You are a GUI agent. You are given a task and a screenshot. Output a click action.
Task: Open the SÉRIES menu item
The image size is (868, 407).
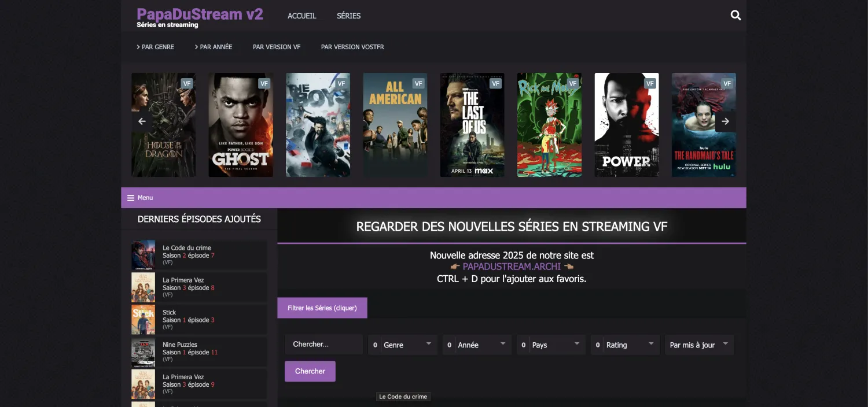[x=348, y=16]
